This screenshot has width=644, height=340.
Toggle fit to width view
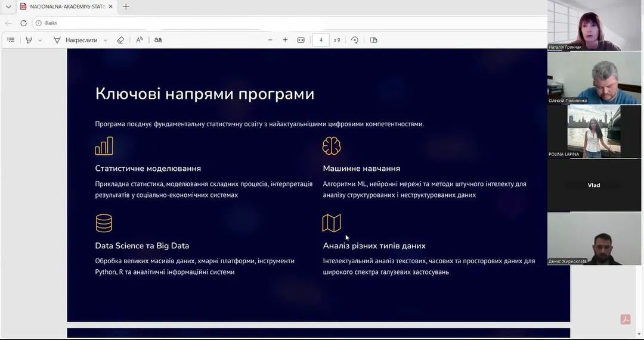point(301,40)
